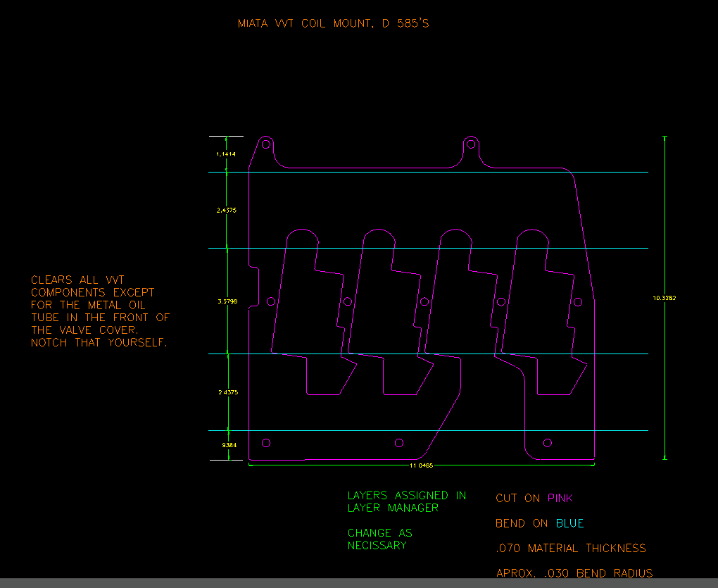Image resolution: width=718 pixels, height=588 pixels.
Task: Select the BEND ON BLUE note
Action: (x=539, y=524)
